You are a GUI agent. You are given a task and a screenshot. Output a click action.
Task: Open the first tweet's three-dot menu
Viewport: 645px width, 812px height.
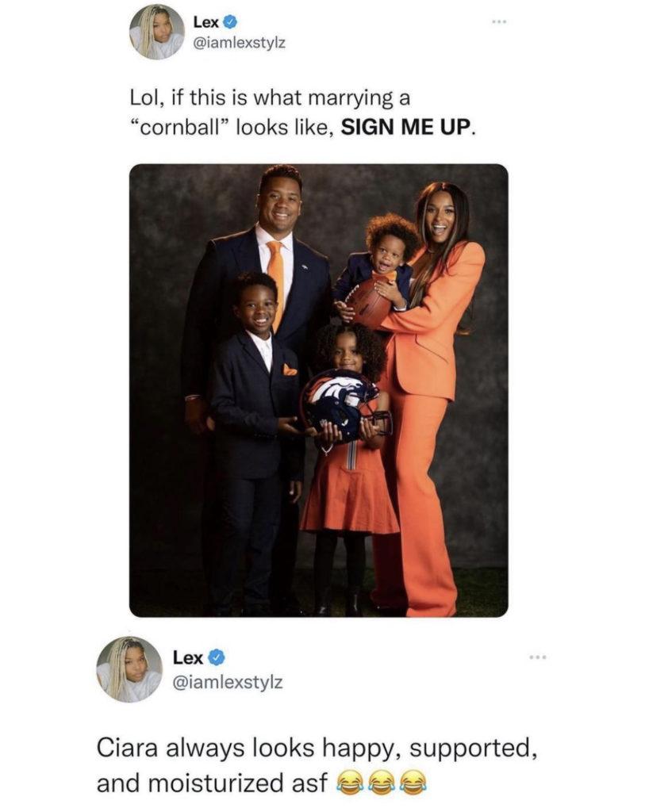[500, 21]
